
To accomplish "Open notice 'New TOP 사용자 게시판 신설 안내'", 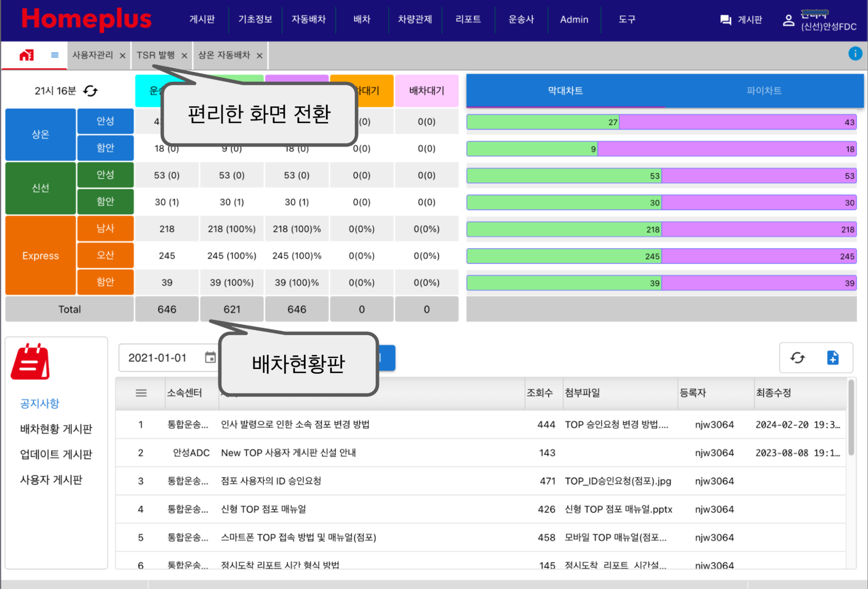I will 288,453.
